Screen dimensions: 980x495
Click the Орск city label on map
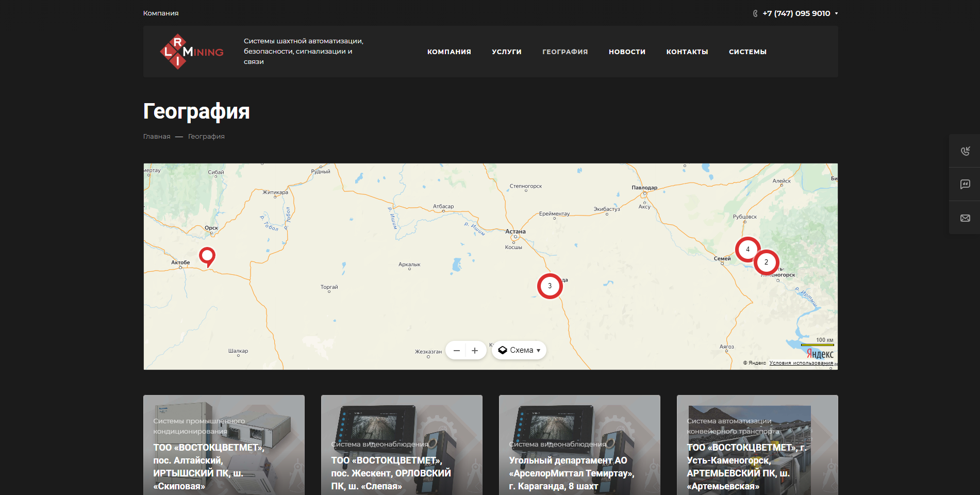pyautogui.click(x=211, y=228)
